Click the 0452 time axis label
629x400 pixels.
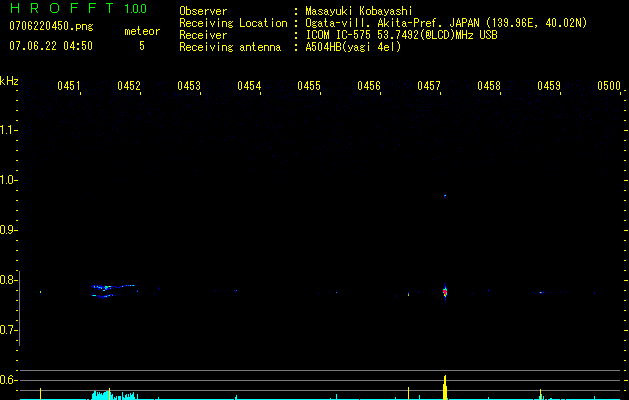pyautogui.click(x=129, y=86)
